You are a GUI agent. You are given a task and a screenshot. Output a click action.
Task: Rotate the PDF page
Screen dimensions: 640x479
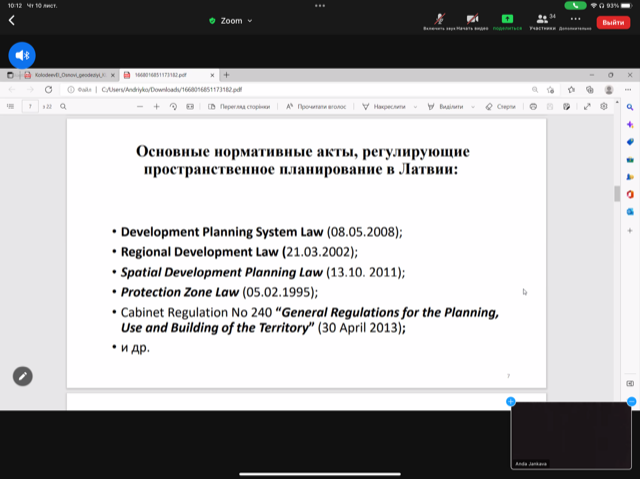[x=173, y=106]
